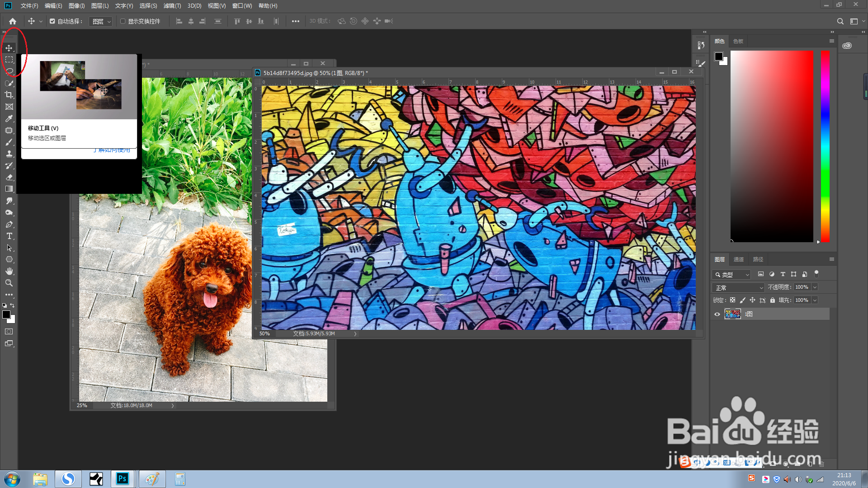Toggle lock image pixels brush icon
Image resolution: width=868 pixels, height=488 pixels.
coord(743,300)
